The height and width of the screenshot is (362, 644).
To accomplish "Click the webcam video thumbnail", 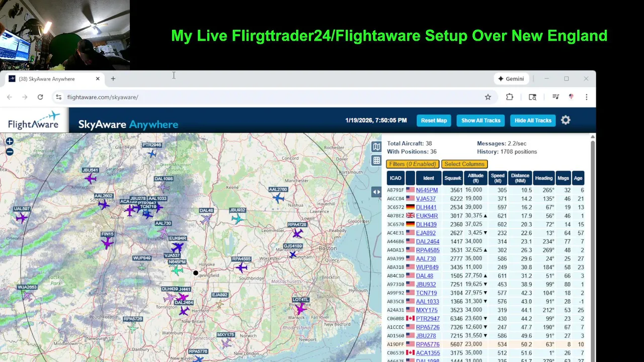I will [65, 35].
